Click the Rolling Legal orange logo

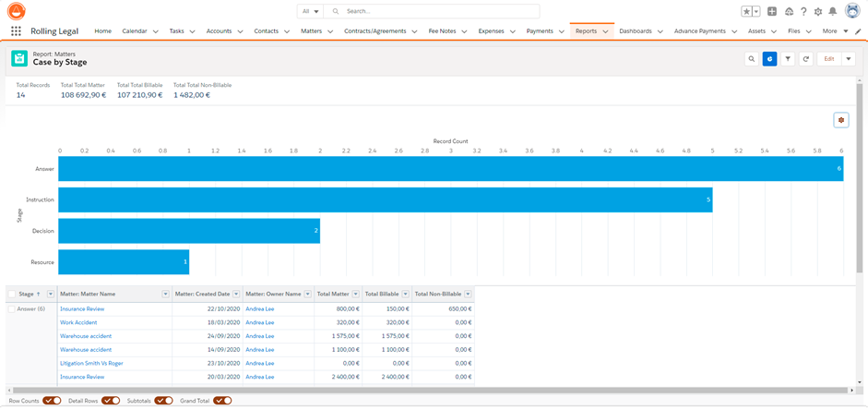(x=16, y=10)
